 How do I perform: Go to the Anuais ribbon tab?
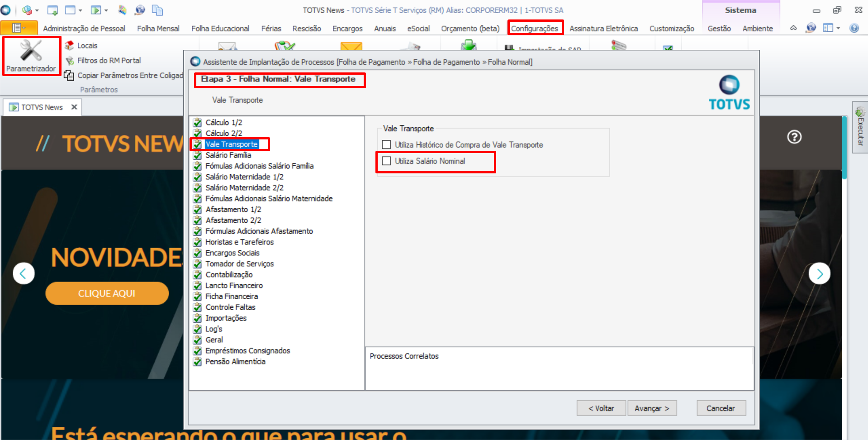[x=385, y=29]
